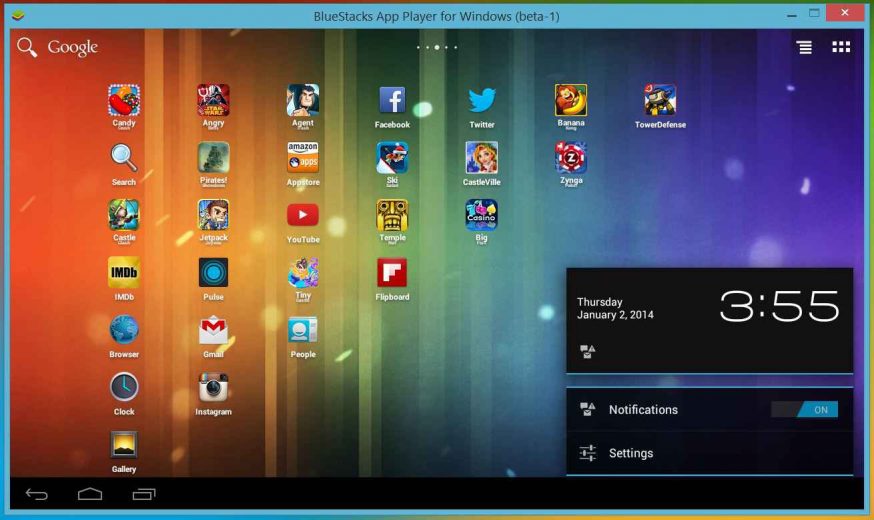The image size is (874, 520).
Task: Launch the TowerDefense game
Action: tap(661, 100)
